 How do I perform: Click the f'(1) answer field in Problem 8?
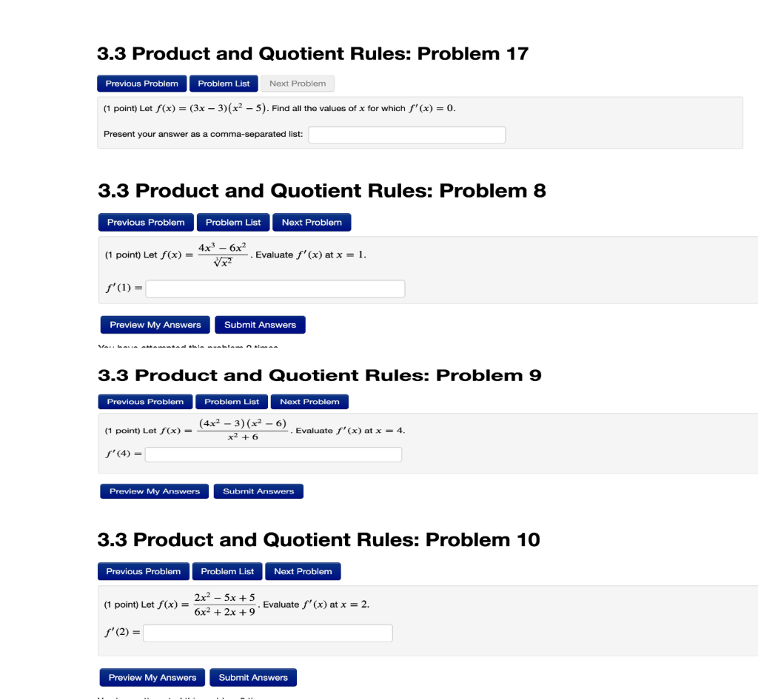(x=275, y=289)
